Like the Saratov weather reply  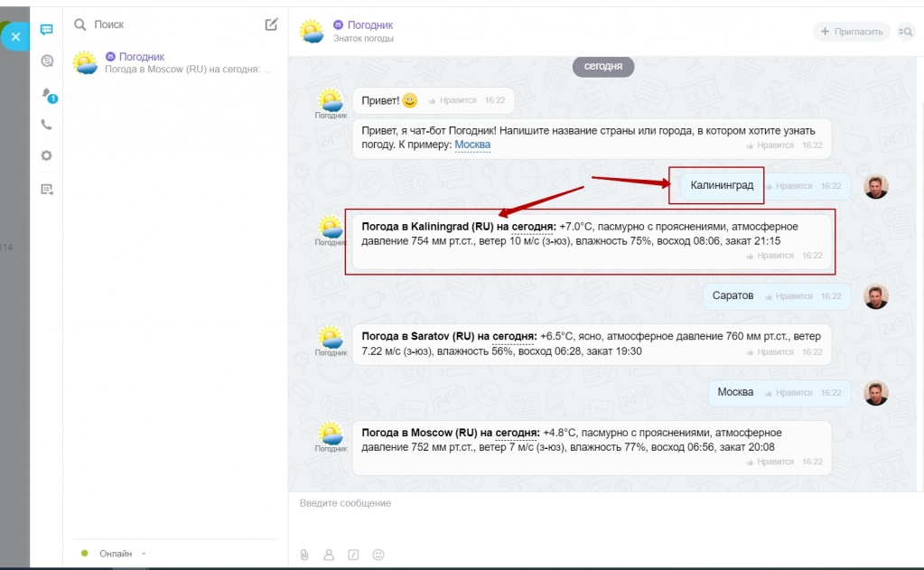click(770, 352)
